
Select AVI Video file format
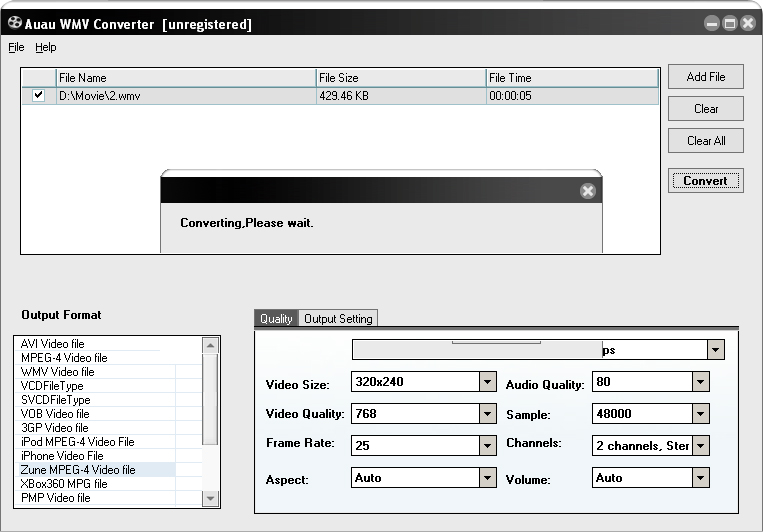53,344
